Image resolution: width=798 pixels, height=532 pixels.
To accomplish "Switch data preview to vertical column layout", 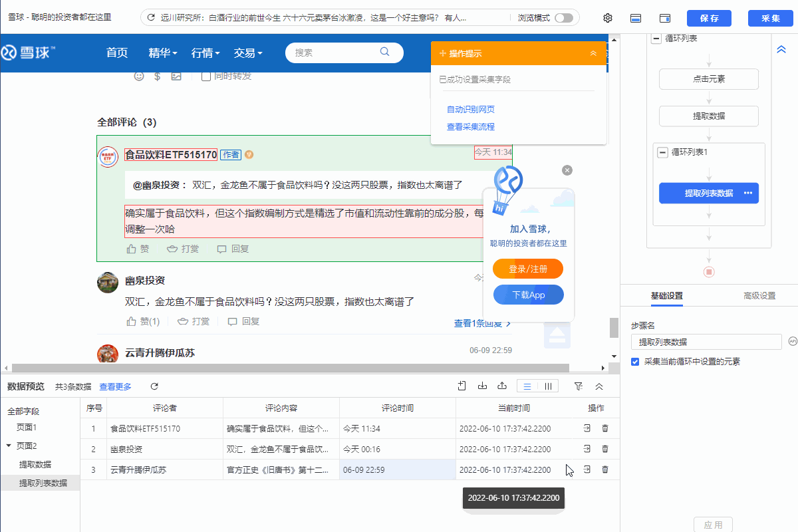I will point(548,386).
